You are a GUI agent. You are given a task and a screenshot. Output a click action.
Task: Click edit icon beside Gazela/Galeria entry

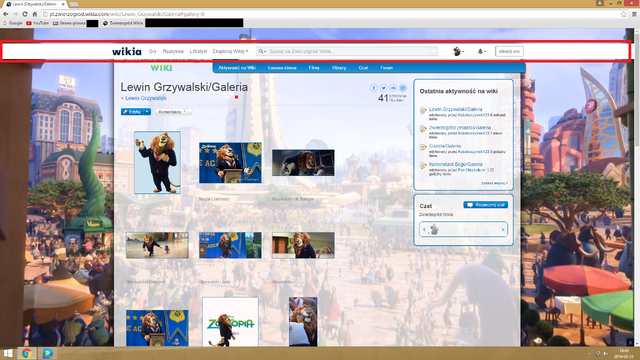[423, 147]
